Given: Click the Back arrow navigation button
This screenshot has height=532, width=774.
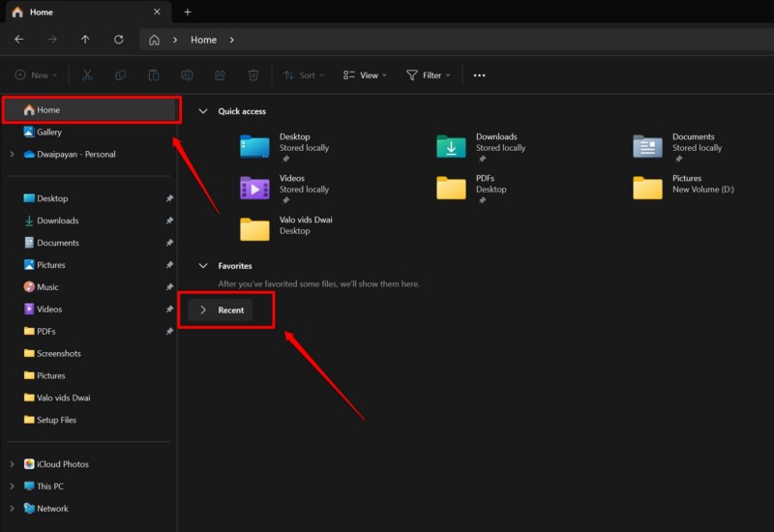Looking at the screenshot, I should (19, 40).
